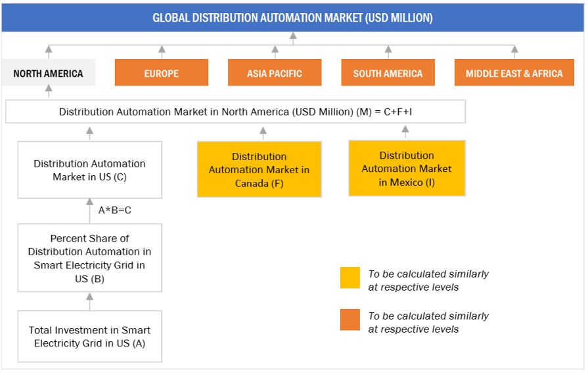This screenshot has height=374, width=588.
Task: Click the orange legend color square
Action: (x=350, y=320)
